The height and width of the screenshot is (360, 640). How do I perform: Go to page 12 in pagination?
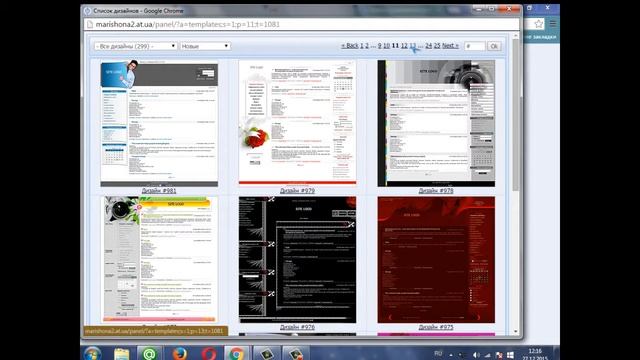[x=404, y=46]
